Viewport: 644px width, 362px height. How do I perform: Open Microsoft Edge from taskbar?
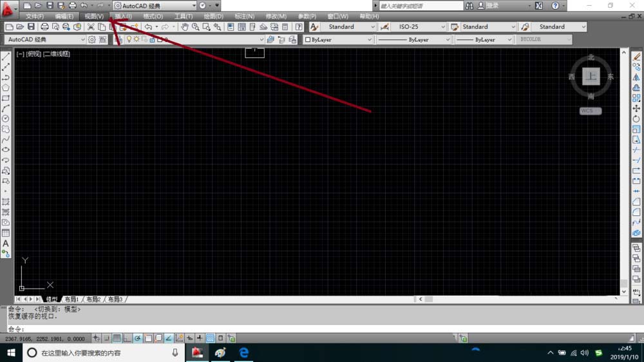pyautogui.click(x=244, y=352)
